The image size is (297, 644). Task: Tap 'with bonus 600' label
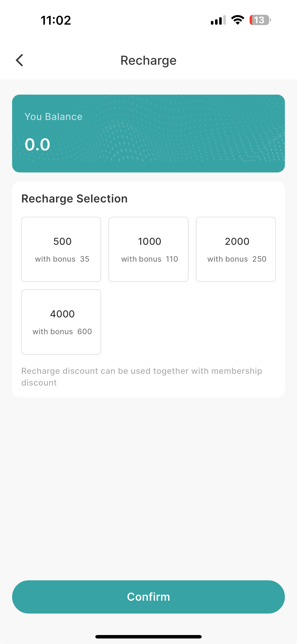[x=62, y=331]
